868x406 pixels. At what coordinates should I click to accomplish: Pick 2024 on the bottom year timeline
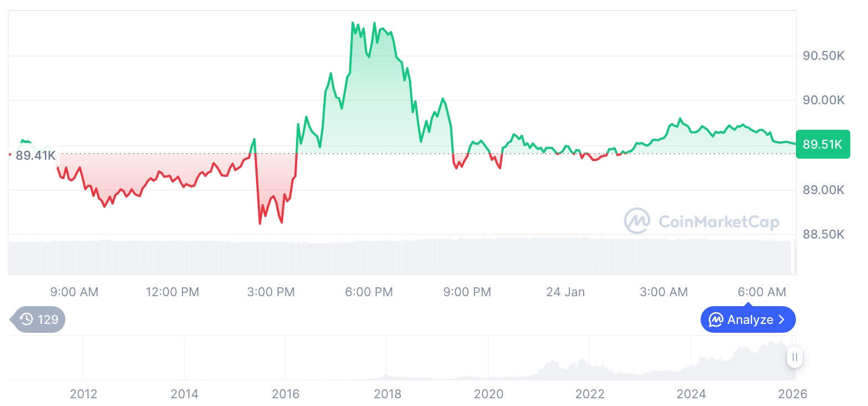coord(691,394)
